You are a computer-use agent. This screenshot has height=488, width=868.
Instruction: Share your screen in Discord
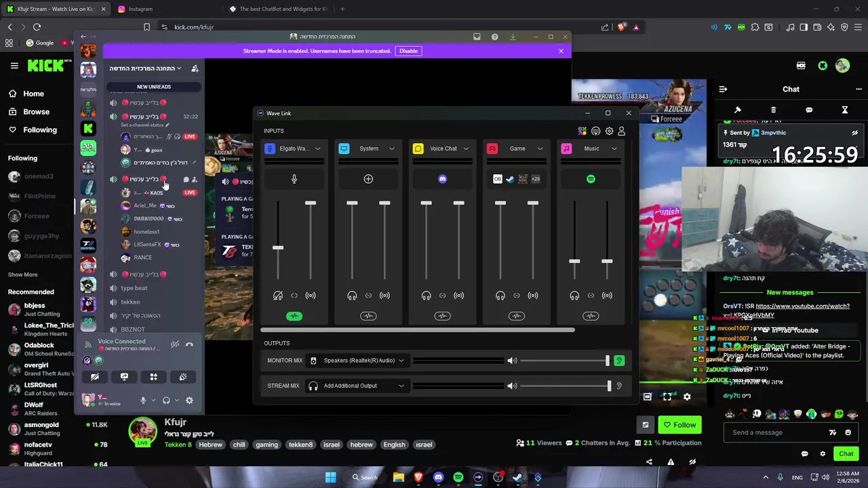coord(124,377)
